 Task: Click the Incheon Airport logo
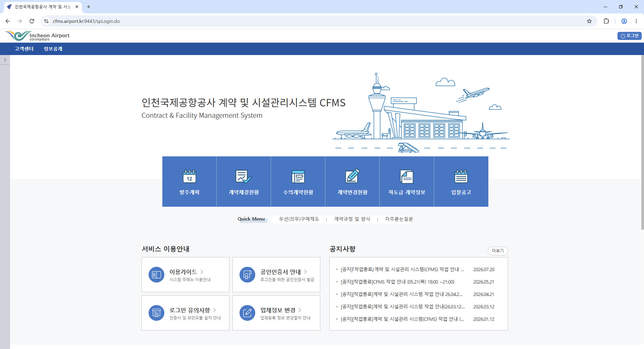(38, 36)
